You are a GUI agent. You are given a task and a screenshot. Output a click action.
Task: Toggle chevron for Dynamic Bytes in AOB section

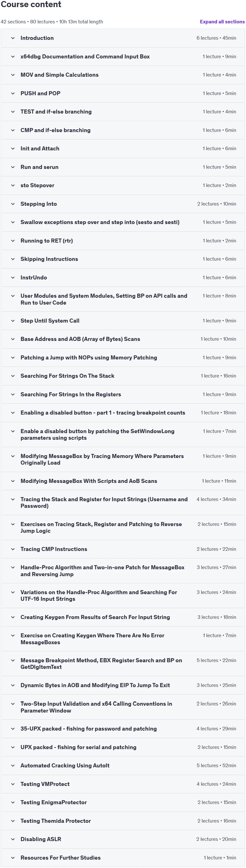coord(13,685)
